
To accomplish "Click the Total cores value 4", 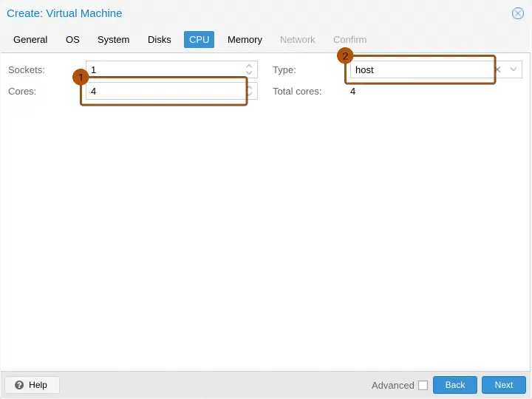I will point(353,92).
